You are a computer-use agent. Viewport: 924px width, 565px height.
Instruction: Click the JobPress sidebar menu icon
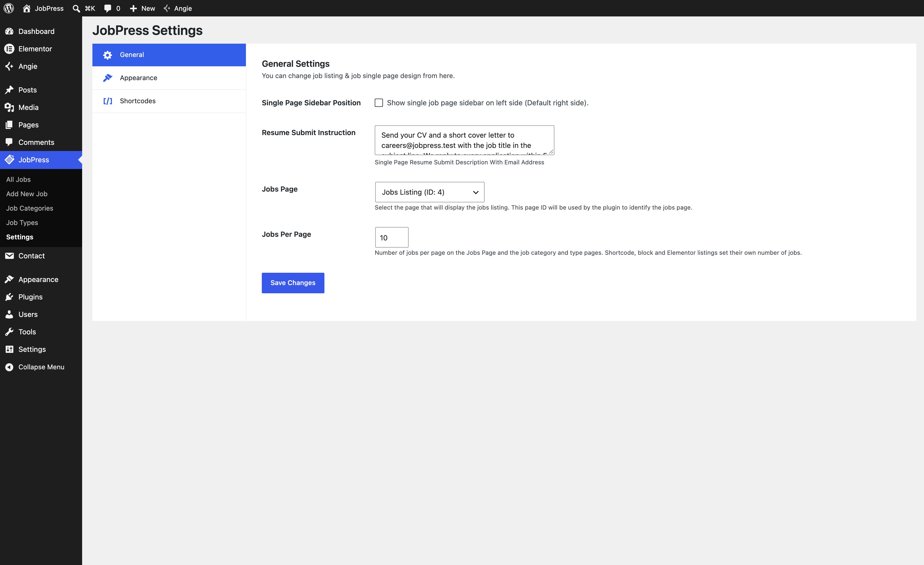[9, 159]
